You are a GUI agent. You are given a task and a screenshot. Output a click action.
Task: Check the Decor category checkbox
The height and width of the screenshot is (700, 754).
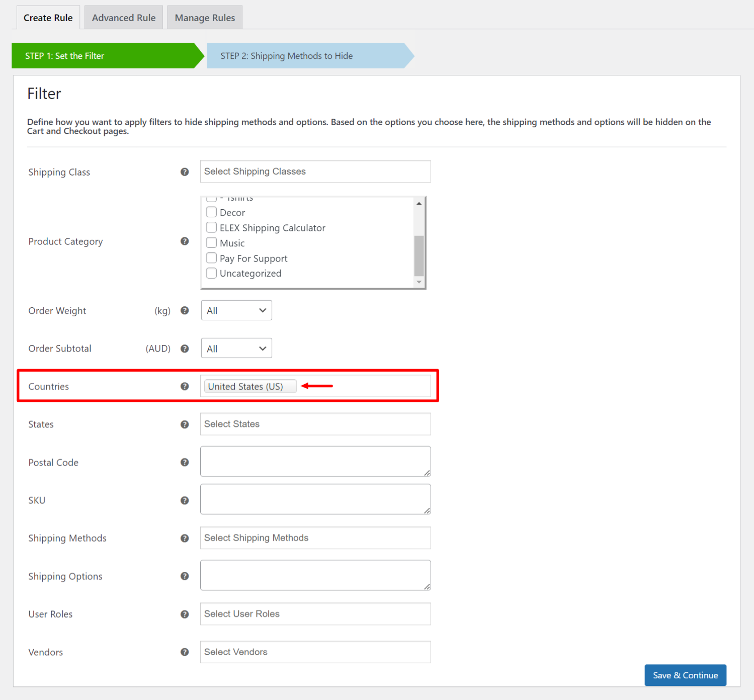coord(211,212)
